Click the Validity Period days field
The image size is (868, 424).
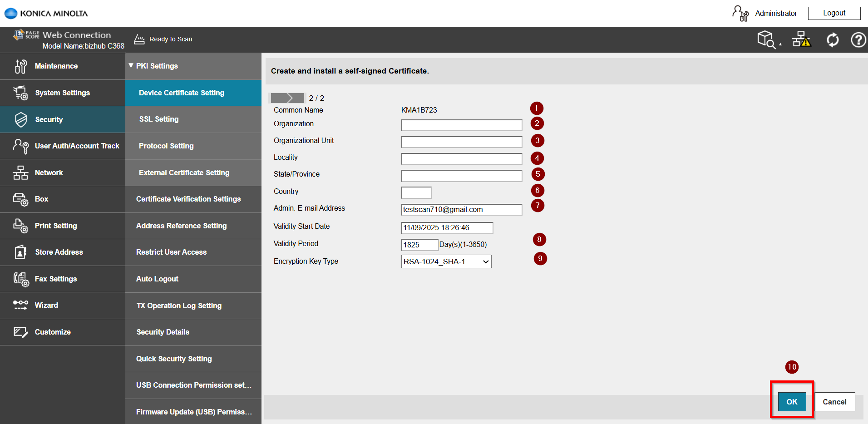coord(419,245)
